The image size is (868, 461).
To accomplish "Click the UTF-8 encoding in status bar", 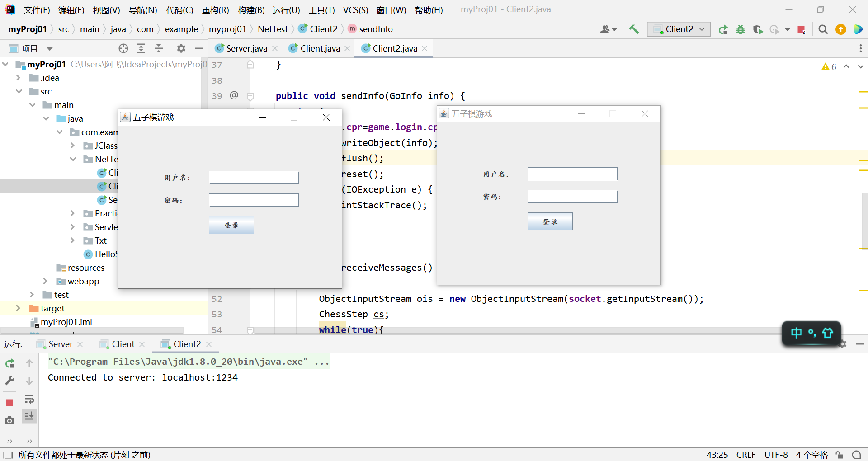I will [776, 455].
